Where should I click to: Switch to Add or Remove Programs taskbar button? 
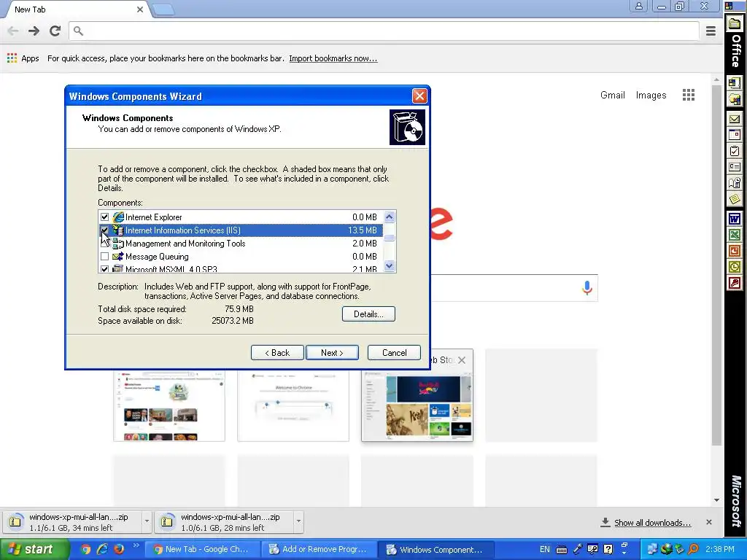pyautogui.click(x=319, y=549)
